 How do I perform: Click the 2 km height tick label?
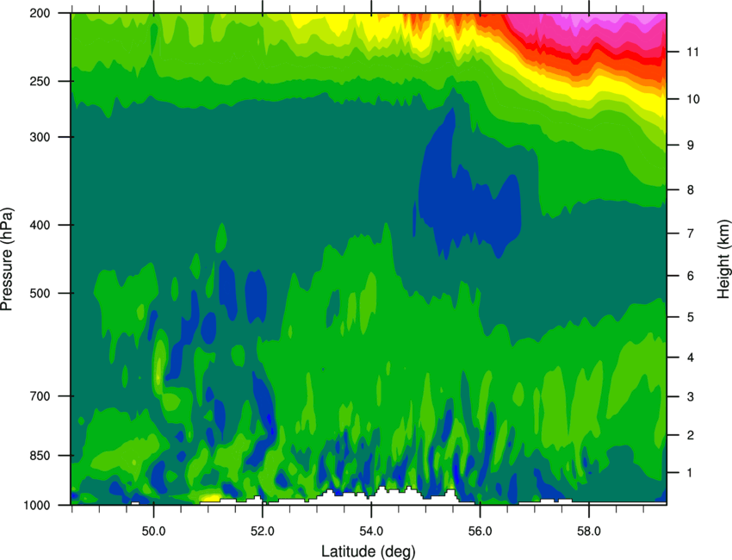[x=691, y=435]
